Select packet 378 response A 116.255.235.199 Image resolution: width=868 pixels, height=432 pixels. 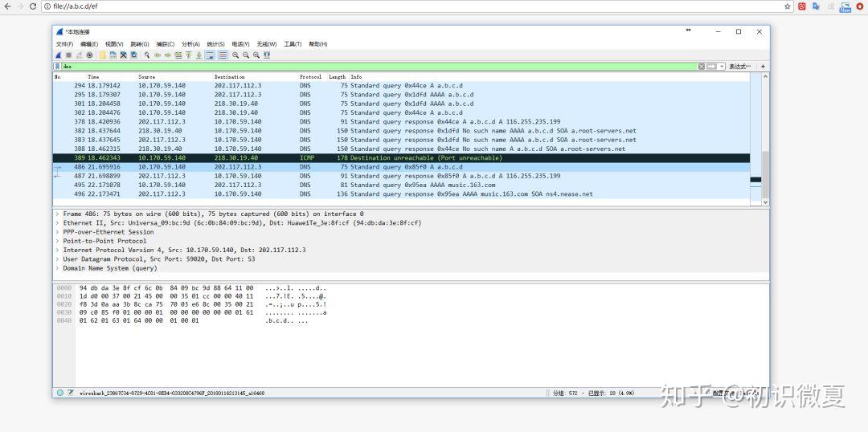pyautogui.click(x=401, y=122)
